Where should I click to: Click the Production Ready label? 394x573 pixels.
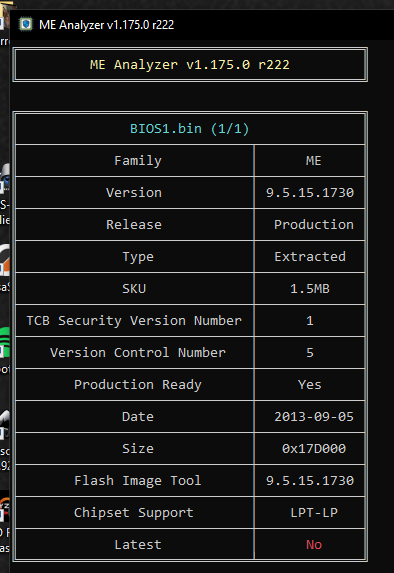138,385
